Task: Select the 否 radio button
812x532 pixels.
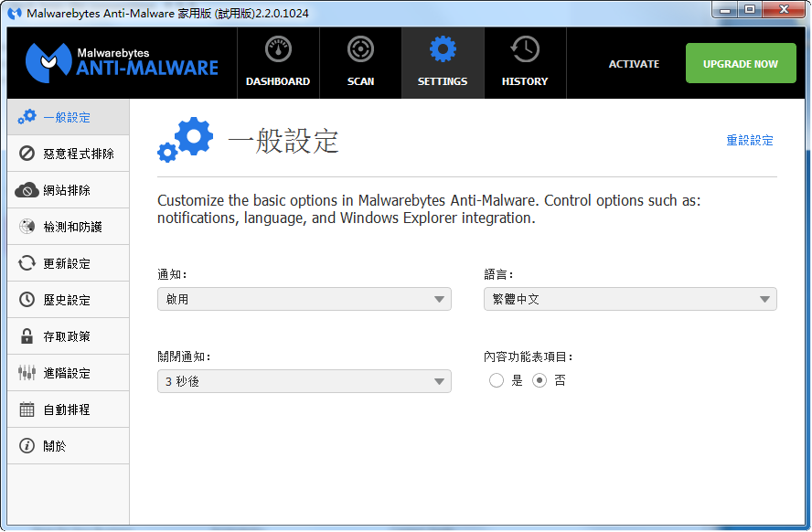Action: (540, 380)
